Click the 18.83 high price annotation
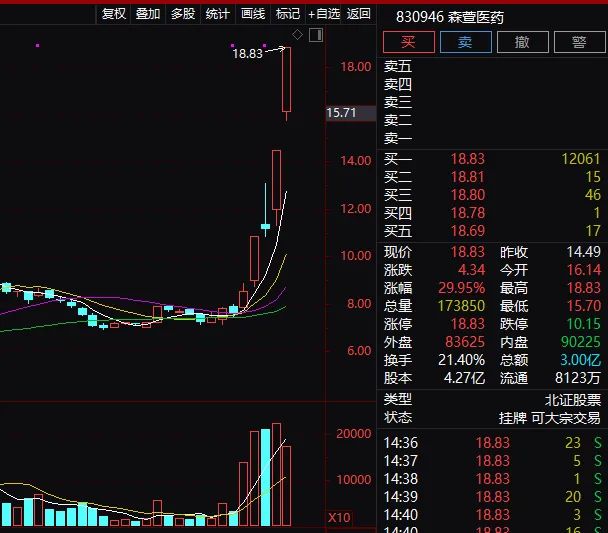The width and height of the screenshot is (608, 533). pos(248,54)
